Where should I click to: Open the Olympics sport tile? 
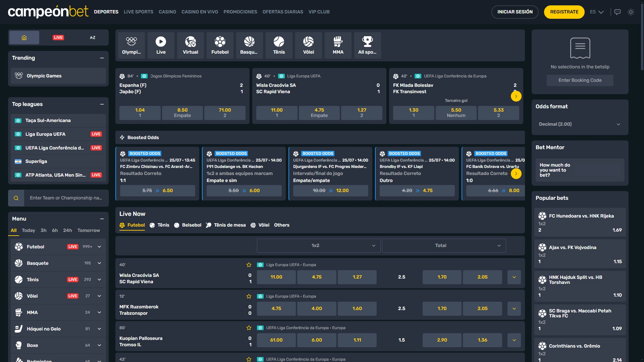(131, 46)
